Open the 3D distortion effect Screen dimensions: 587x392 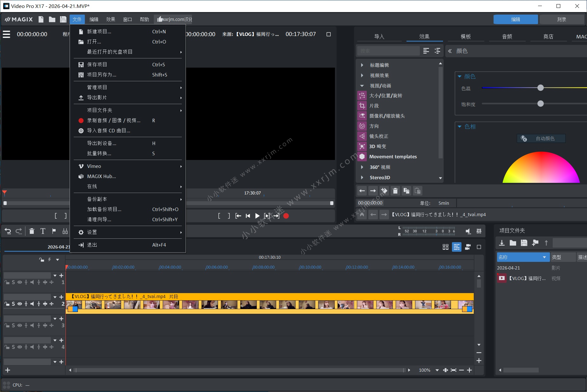pyautogui.click(x=377, y=146)
